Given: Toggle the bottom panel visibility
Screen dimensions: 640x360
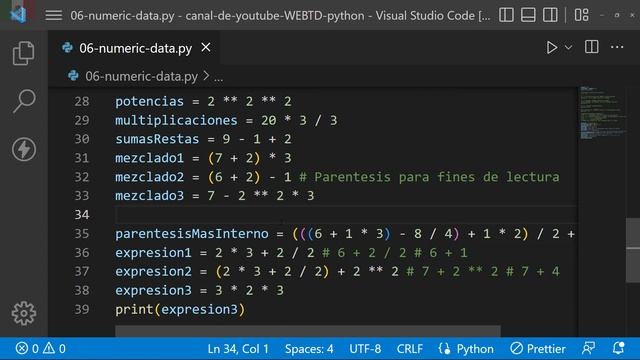Looking at the screenshot, I should pyautogui.click(x=528, y=16).
